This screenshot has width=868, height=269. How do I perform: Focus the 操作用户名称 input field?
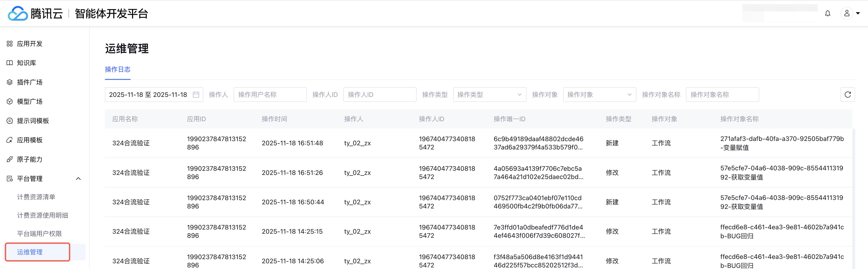tap(270, 95)
